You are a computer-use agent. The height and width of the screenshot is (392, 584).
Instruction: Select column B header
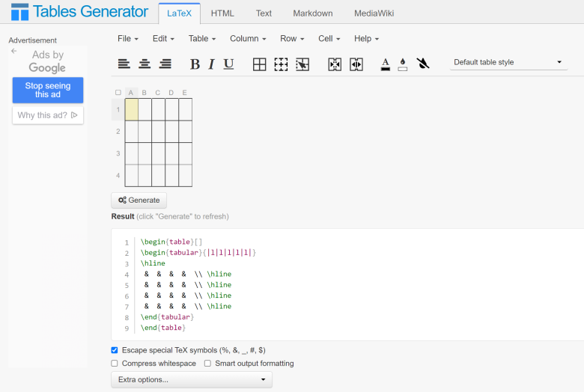tap(145, 93)
